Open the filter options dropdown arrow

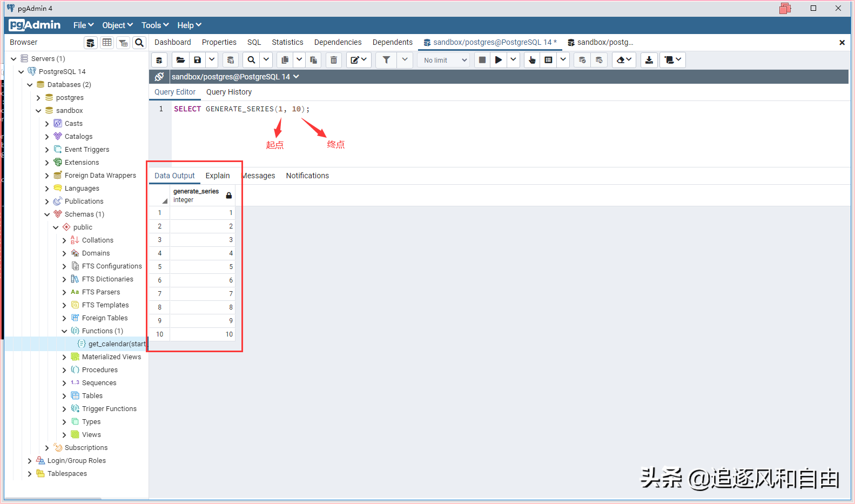(405, 60)
